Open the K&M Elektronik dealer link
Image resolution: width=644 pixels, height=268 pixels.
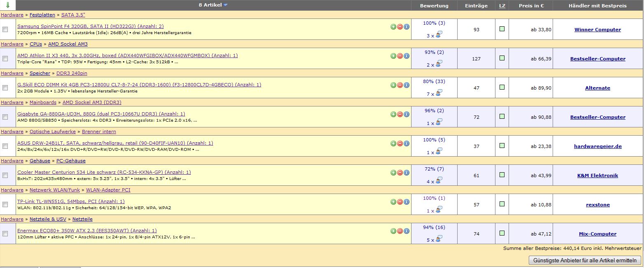pos(598,176)
